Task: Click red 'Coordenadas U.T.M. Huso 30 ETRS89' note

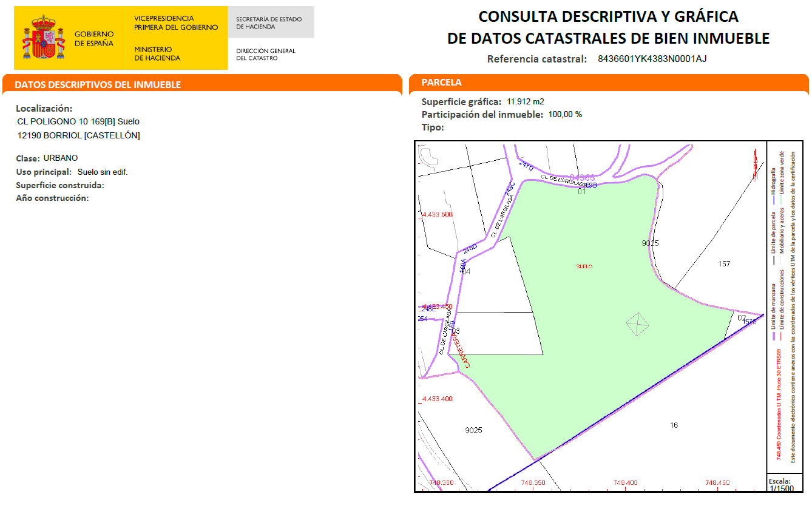Action: (x=779, y=404)
